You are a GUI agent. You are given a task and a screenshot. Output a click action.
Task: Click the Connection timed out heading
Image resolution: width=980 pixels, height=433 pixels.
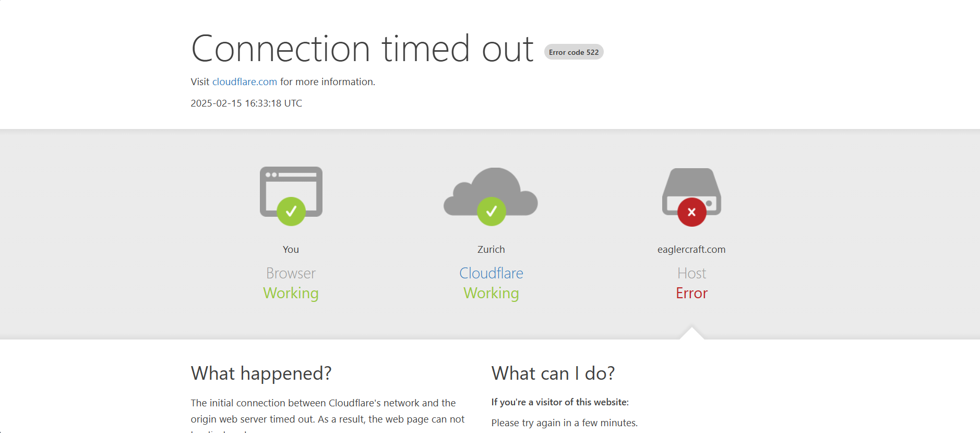click(362, 49)
